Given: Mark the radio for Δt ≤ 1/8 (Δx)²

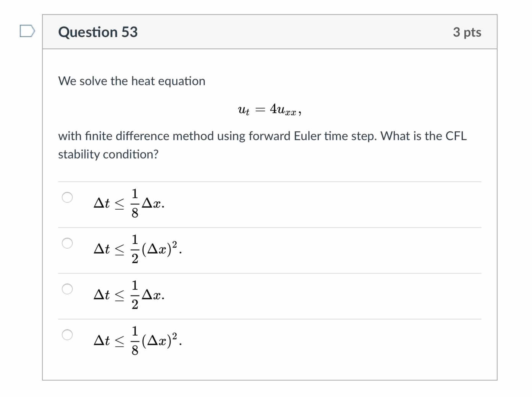Looking at the screenshot, I should coord(67,335).
